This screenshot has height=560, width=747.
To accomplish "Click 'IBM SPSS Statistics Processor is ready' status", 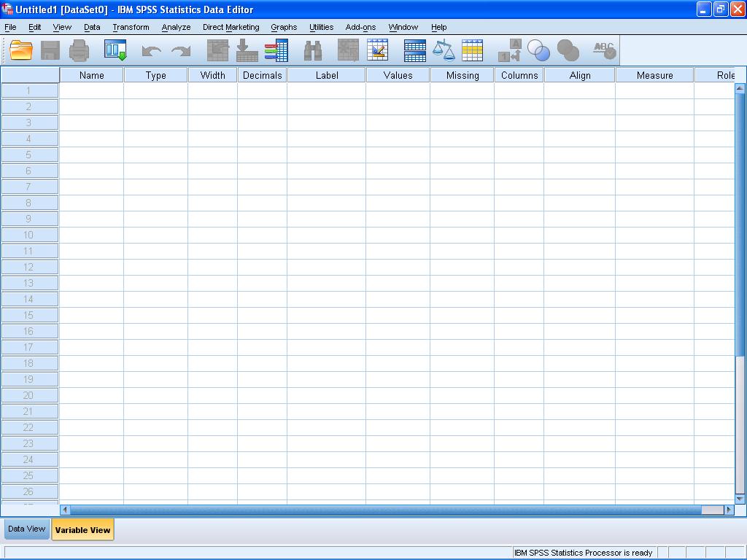I will point(583,553).
